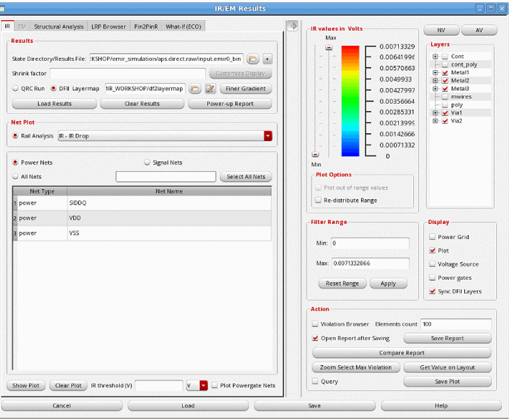The width and height of the screenshot is (509, 420).
Task: Browse for State Directory results file
Action: tap(253, 59)
